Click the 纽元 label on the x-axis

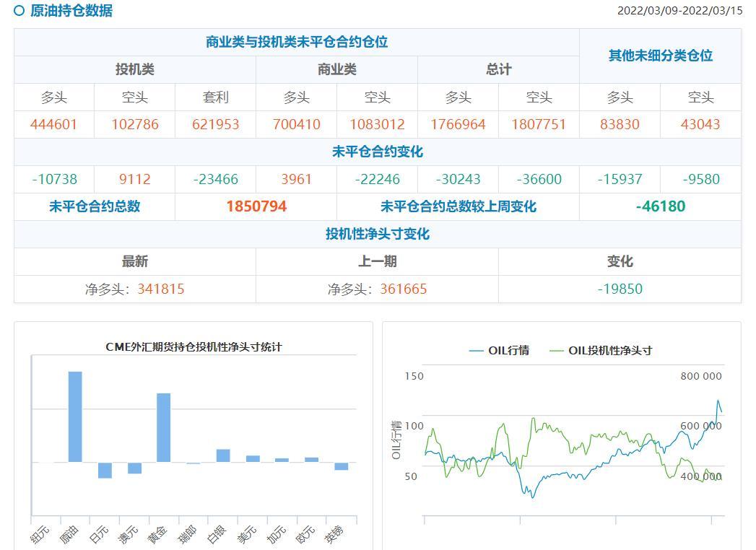click(x=40, y=535)
